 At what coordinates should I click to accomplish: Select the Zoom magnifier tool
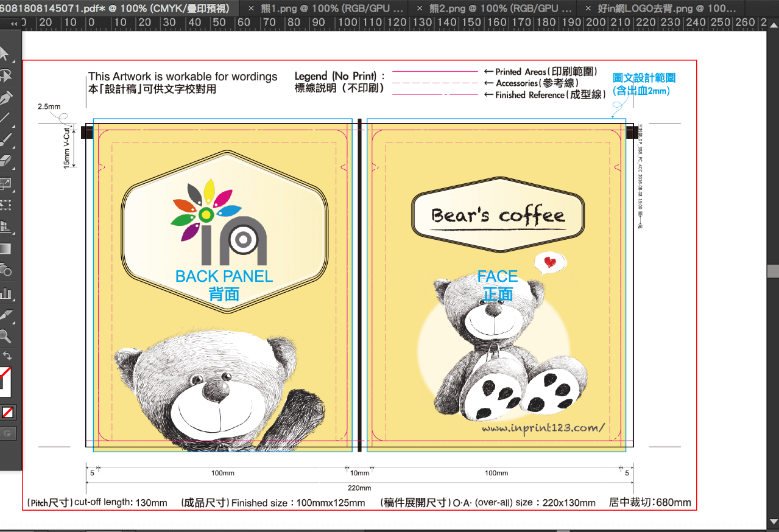click(x=5, y=335)
